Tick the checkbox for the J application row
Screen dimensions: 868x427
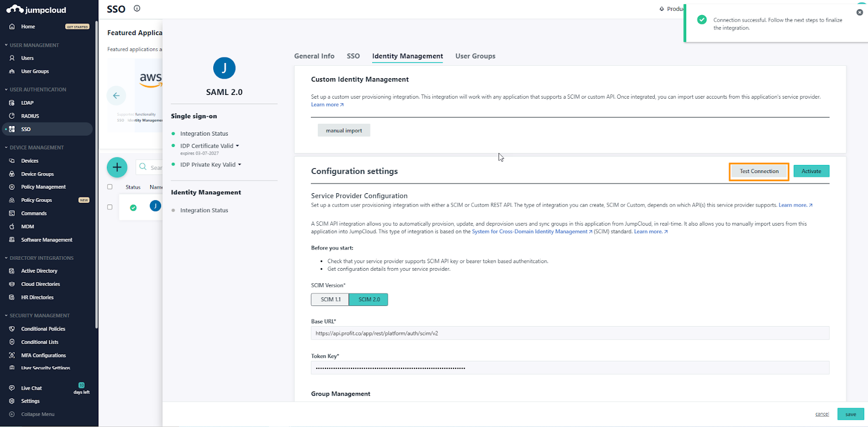tap(110, 207)
